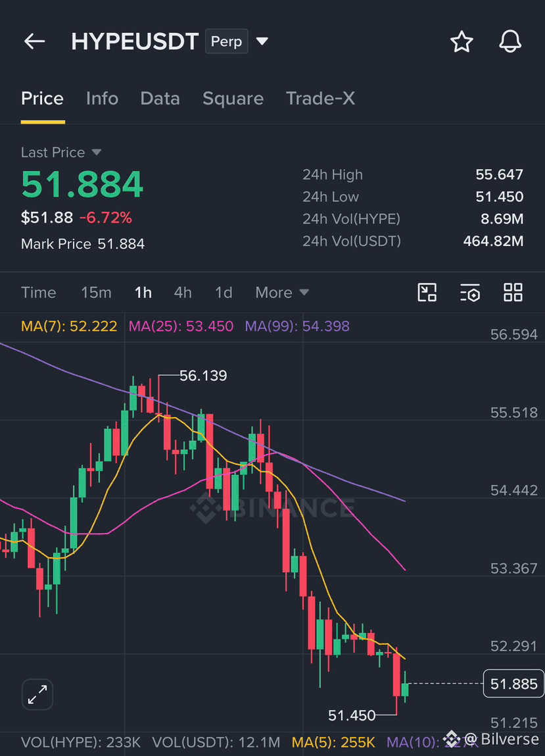
Task: Open the Data tab
Action: tap(160, 98)
